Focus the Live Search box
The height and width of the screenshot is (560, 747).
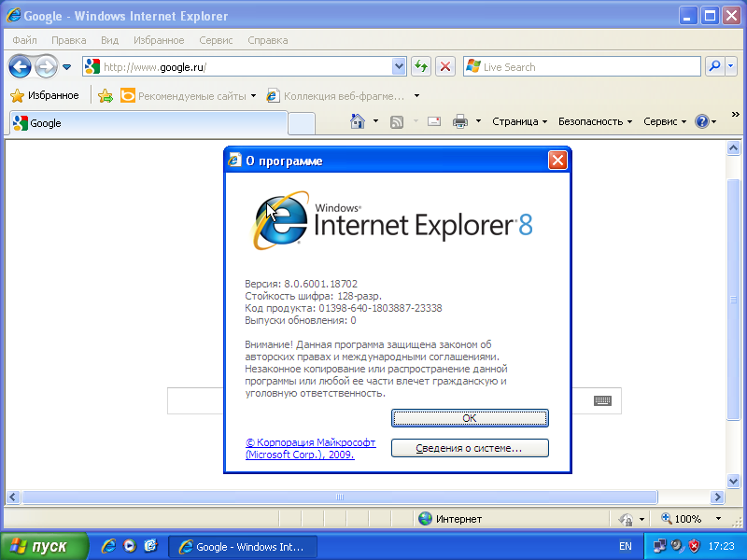click(x=582, y=66)
